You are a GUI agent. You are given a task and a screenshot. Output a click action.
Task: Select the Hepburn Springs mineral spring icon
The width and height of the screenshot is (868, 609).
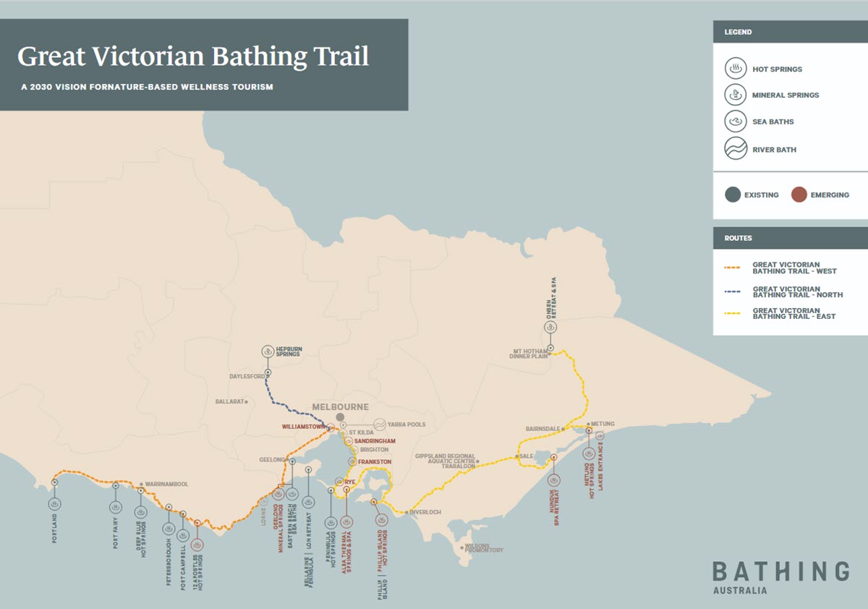click(x=268, y=352)
